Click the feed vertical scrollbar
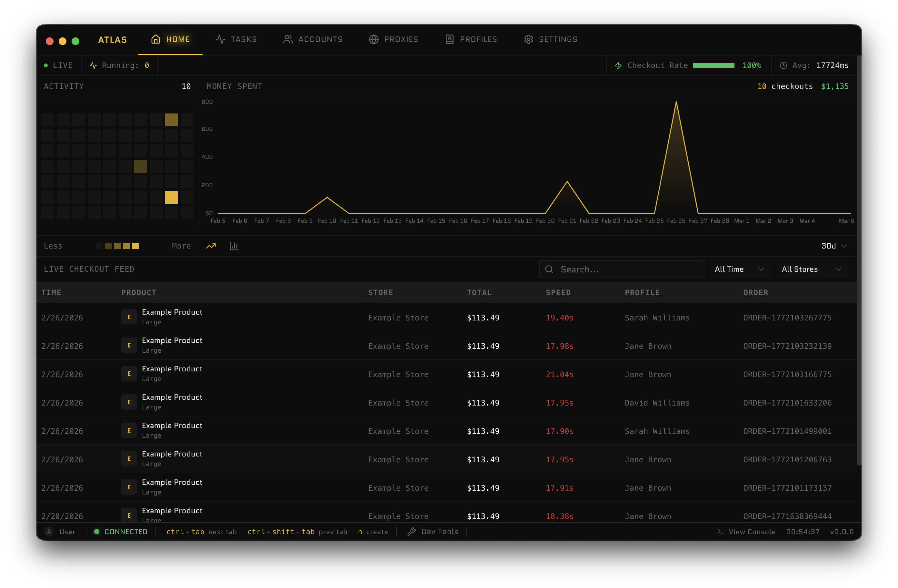This screenshot has height=588, width=898. point(859,260)
